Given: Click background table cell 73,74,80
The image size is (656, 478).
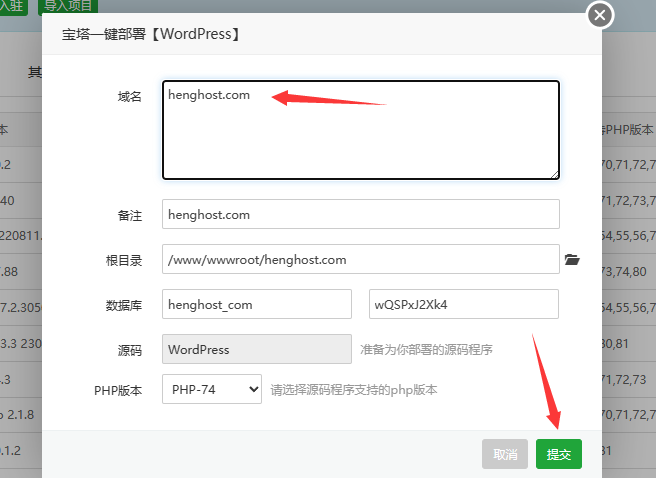Looking at the screenshot, I should click(x=624, y=272).
